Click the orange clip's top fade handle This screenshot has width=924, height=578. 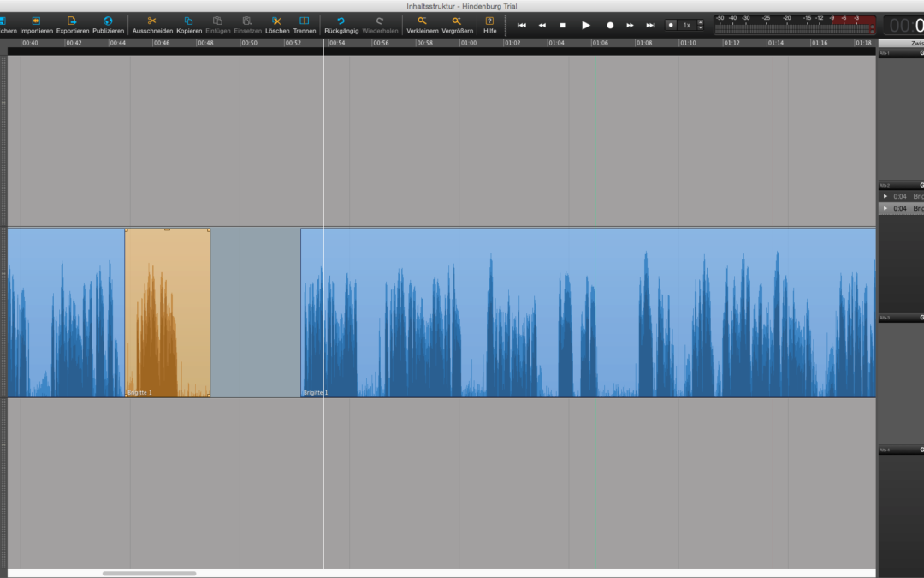point(168,229)
